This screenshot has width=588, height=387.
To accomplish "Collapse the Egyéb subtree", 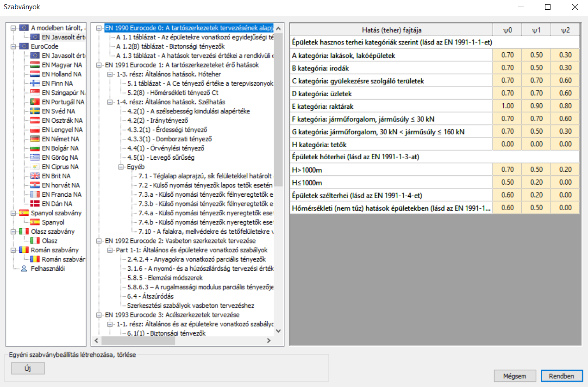I will tap(121, 167).
